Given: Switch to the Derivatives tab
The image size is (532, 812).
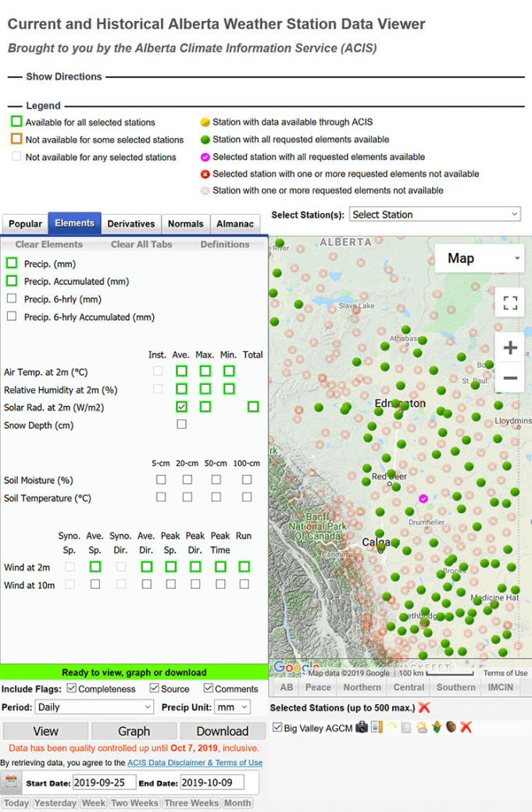Looking at the screenshot, I should coord(131,224).
